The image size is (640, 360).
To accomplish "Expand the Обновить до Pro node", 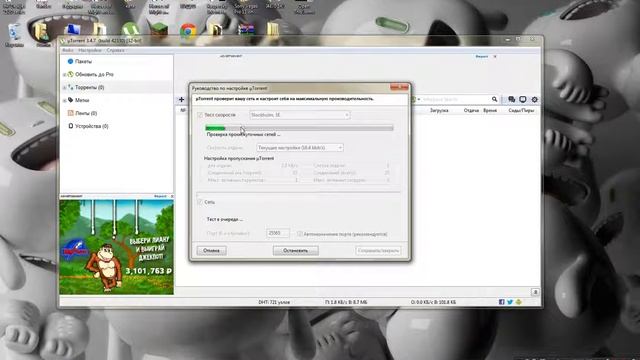I will click(64, 74).
